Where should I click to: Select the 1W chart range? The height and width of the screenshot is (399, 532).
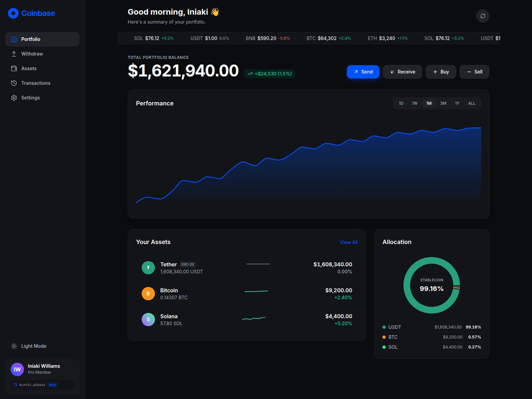(x=415, y=103)
